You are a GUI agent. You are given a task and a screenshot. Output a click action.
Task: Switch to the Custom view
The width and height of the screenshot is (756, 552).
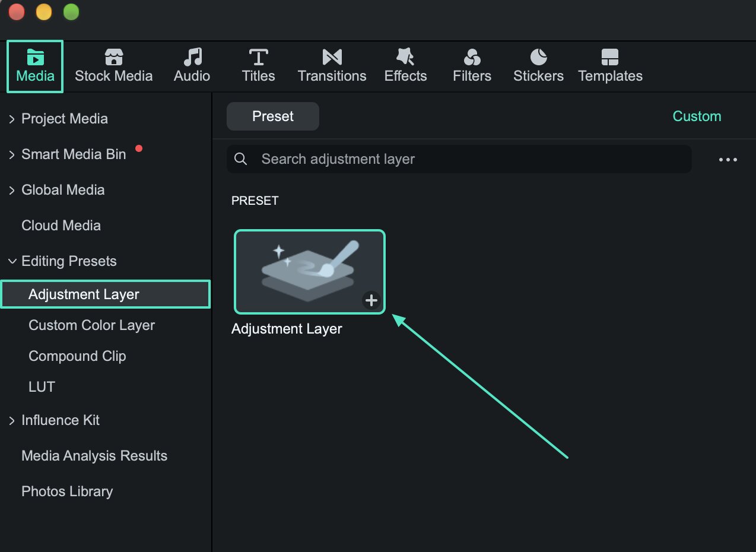click(697, 116)
